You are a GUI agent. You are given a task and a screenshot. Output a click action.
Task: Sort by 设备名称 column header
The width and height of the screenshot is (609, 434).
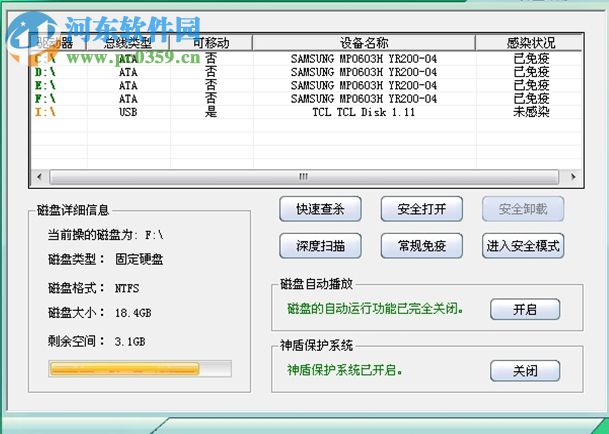click(364, 43)
